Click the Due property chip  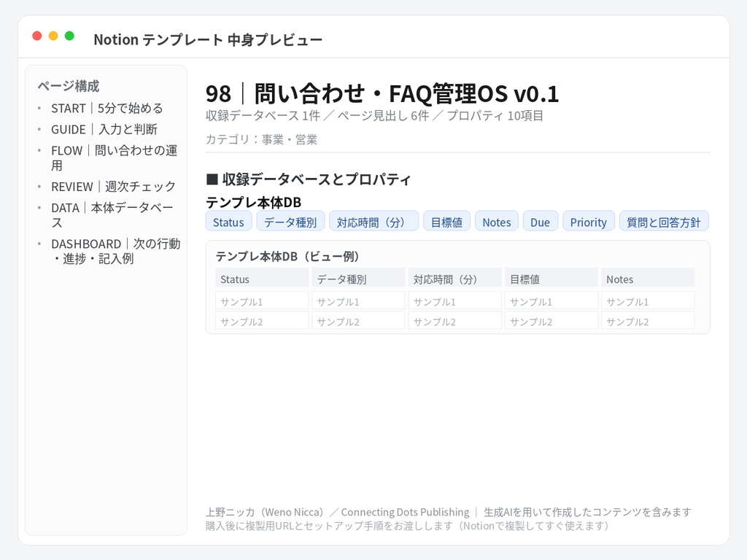(x=541, y=222)
